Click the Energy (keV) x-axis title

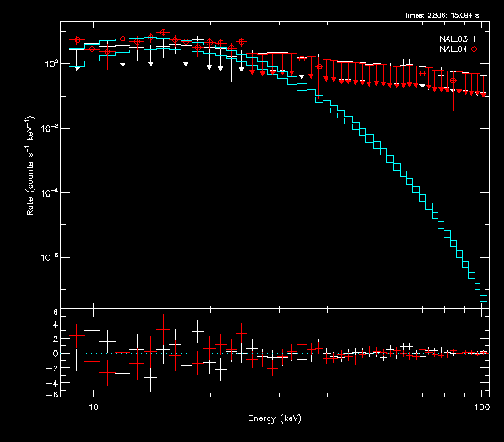(275, 418)
